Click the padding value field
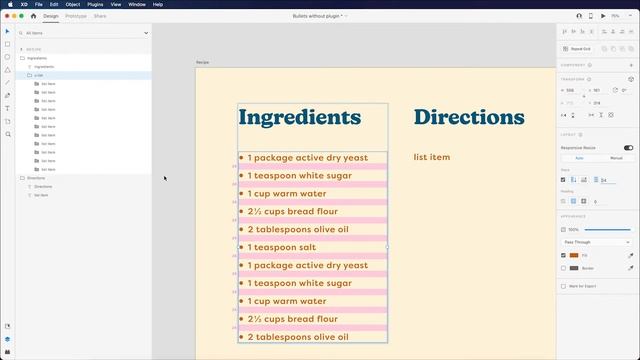Screen dimensions: 640x360 click(600, 202)
